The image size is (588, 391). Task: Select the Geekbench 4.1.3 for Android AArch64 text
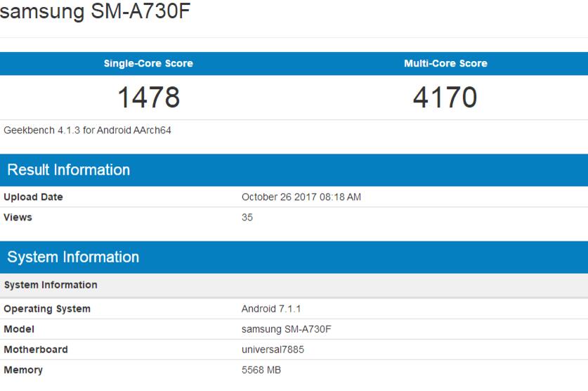87,130
